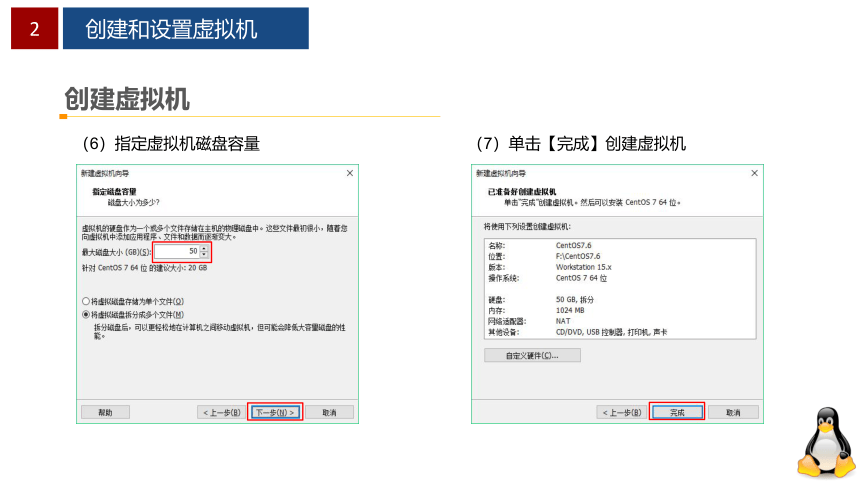
Task: Click 上一步(B) in ready-to-create wizard
Action: point(621,412)
